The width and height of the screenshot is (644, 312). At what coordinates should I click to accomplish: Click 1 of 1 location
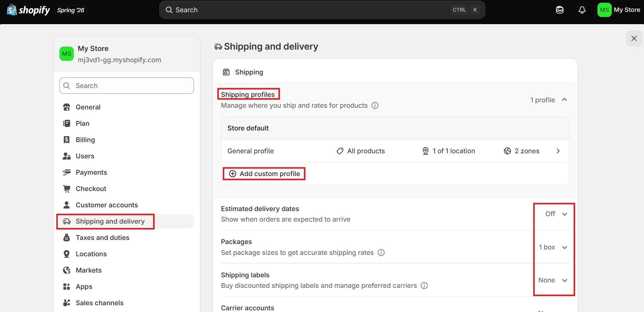click(448, 151)
